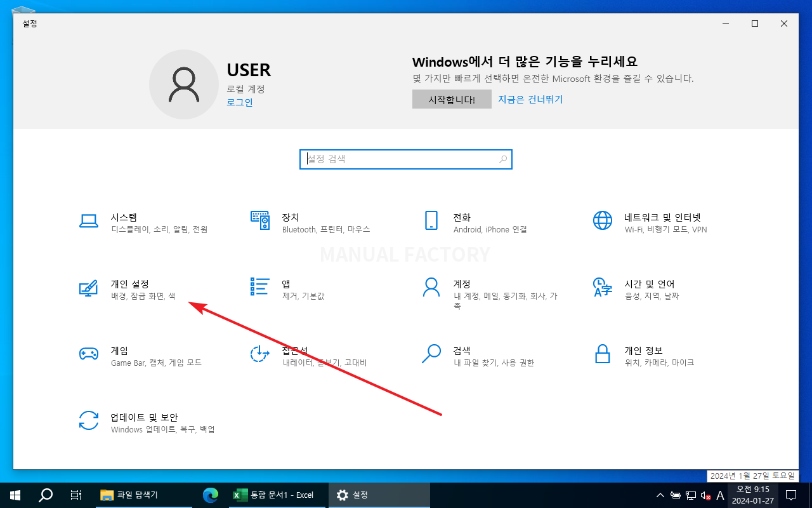Toggle the IME language indicator A
Viewport: 812px width, 508px height.
tap(720, 495)
